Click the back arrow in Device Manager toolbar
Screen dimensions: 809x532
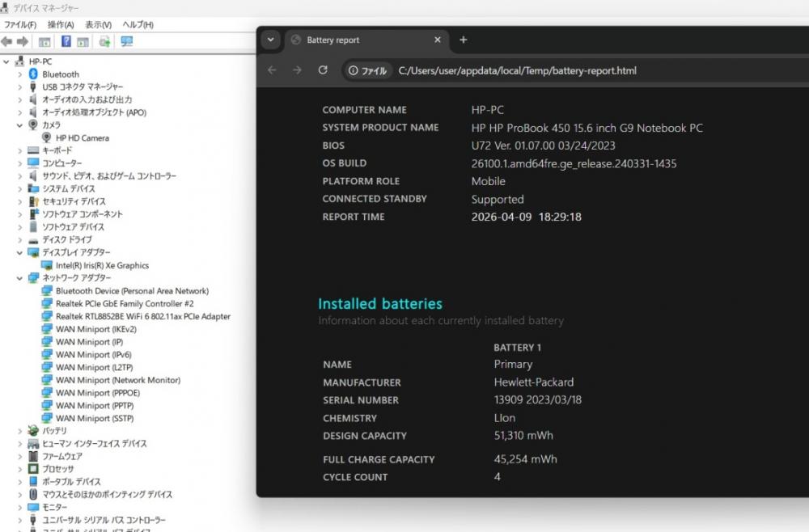[7, 41]
